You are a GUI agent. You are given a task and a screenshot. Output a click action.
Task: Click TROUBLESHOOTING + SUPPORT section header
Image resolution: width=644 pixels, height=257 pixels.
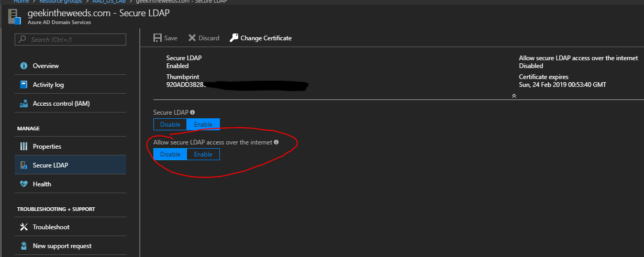(56, 209)
